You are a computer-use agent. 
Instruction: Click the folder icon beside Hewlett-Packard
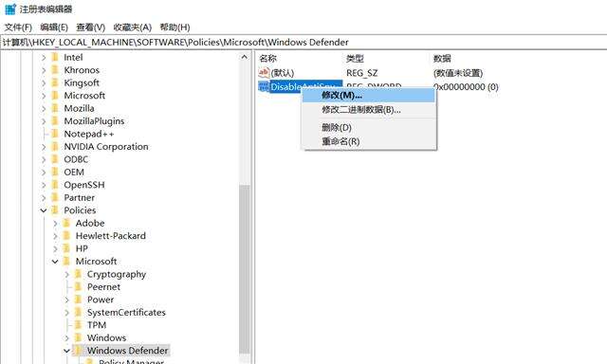click(67, 236)
